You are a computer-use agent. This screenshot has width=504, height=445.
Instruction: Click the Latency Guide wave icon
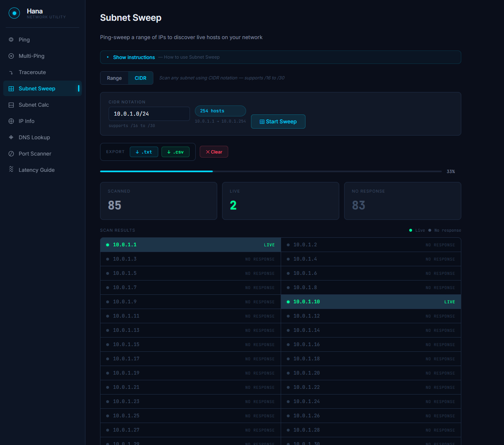[11, 169]
